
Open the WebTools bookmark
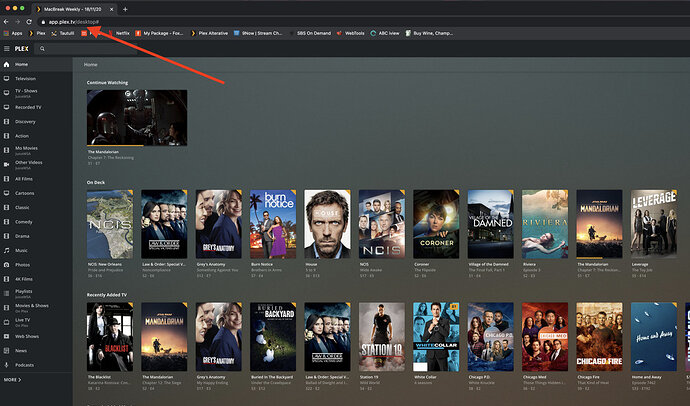click(351, 33)
